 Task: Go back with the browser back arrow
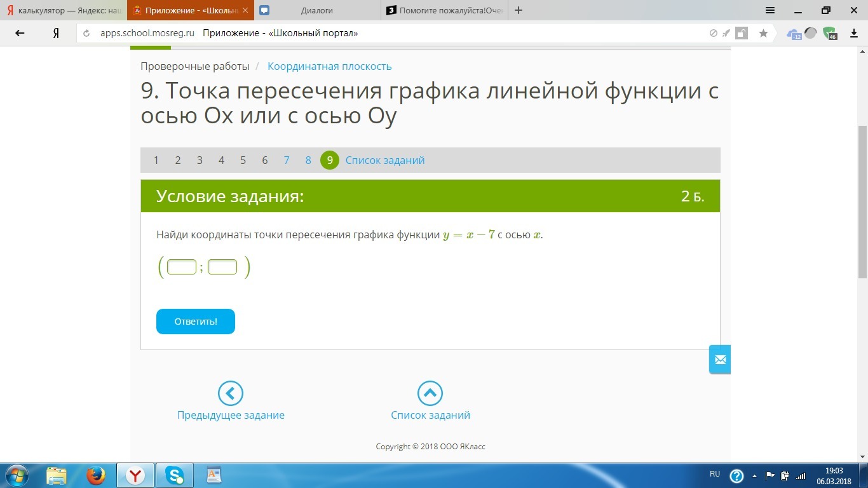click(x=20, y=33)
